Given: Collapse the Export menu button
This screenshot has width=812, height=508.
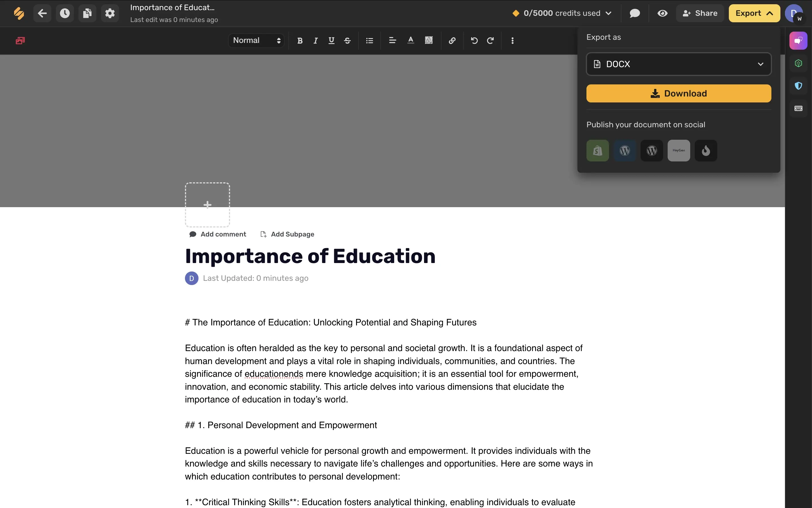Looking at the screenshot, I should point(754,14).
